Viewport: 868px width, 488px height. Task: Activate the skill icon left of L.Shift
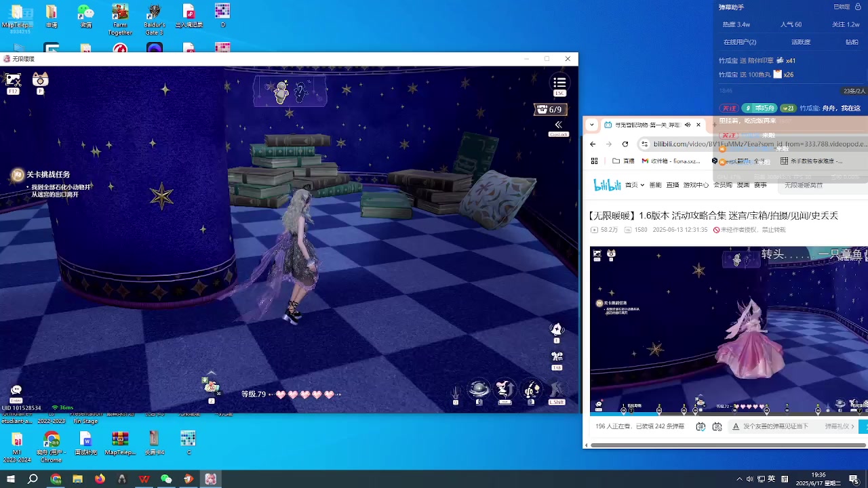531,389
